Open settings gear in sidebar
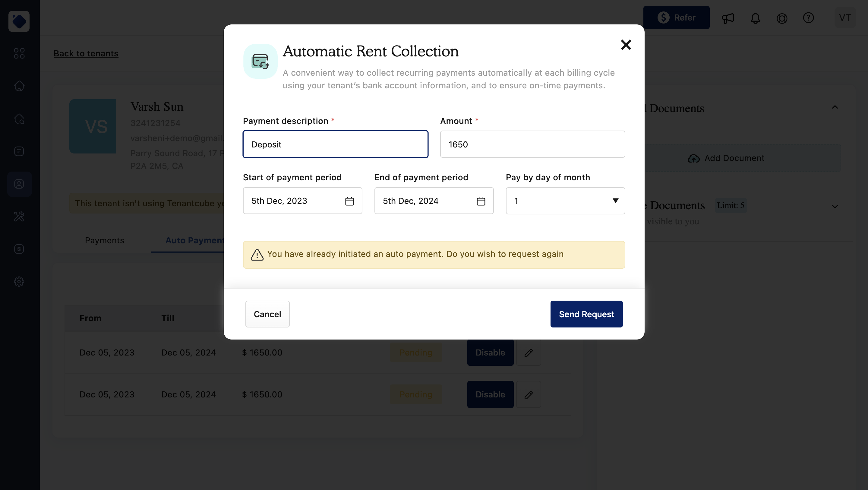 tap(19, 281)
